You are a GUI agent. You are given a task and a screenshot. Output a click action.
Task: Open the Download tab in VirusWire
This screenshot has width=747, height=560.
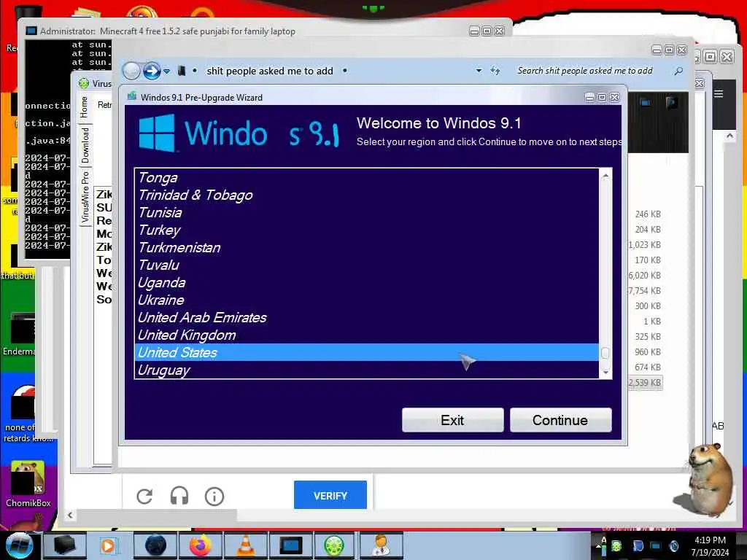coord(85,145)
